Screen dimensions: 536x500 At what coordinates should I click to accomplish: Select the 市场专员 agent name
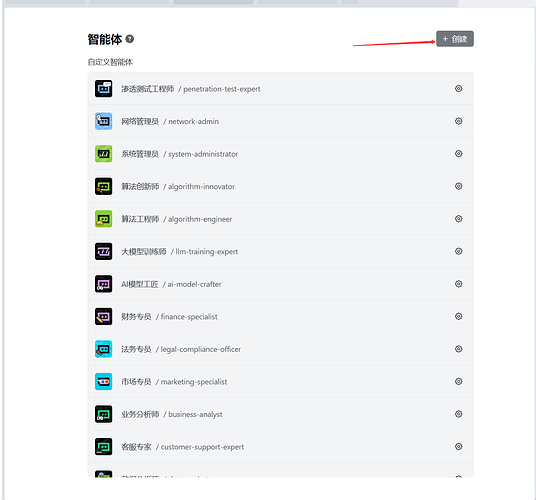[136, 381]
